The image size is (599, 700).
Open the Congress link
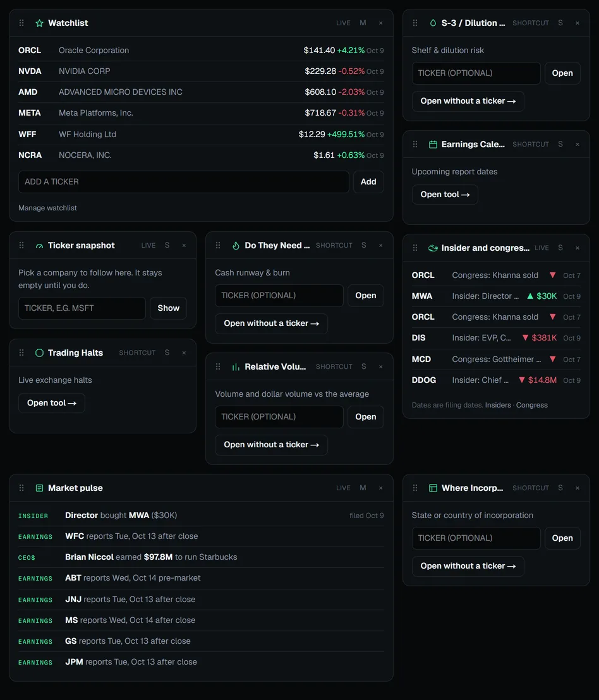click(x=531, y=405)
